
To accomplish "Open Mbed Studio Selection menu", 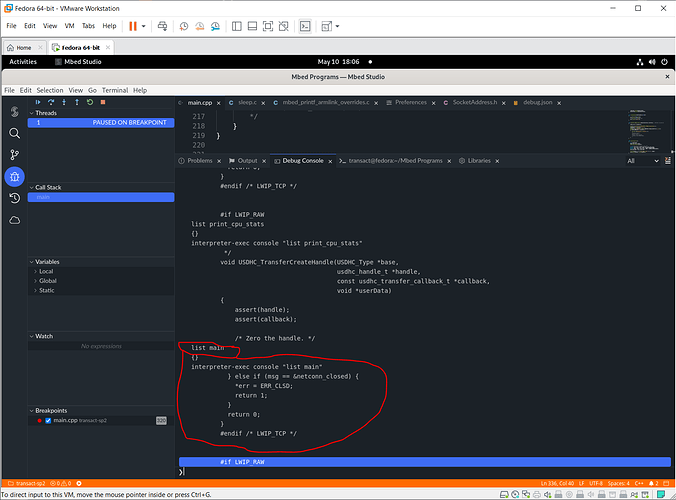I will click(50, 90).
